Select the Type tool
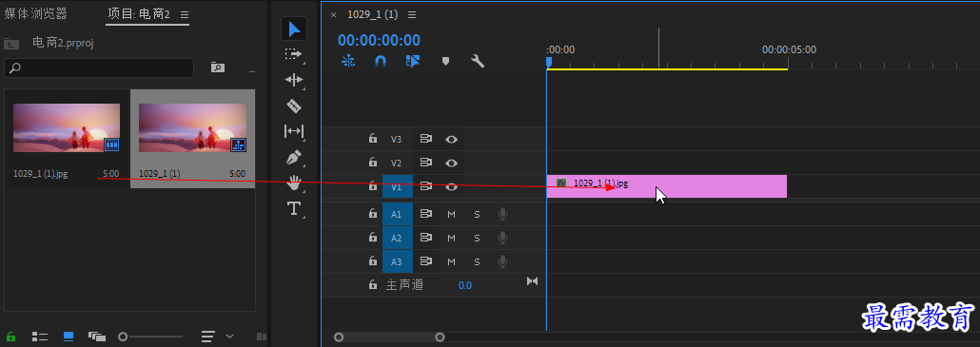The width and height of the screenshot is (980, 347). click(x=294, y=208)
